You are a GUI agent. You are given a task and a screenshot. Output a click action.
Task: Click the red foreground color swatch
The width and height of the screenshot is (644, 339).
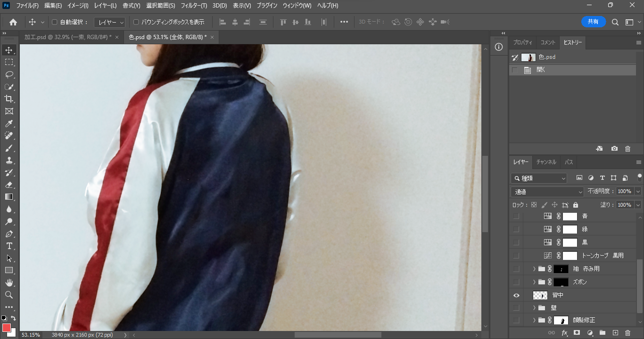[x=7, y=328]
